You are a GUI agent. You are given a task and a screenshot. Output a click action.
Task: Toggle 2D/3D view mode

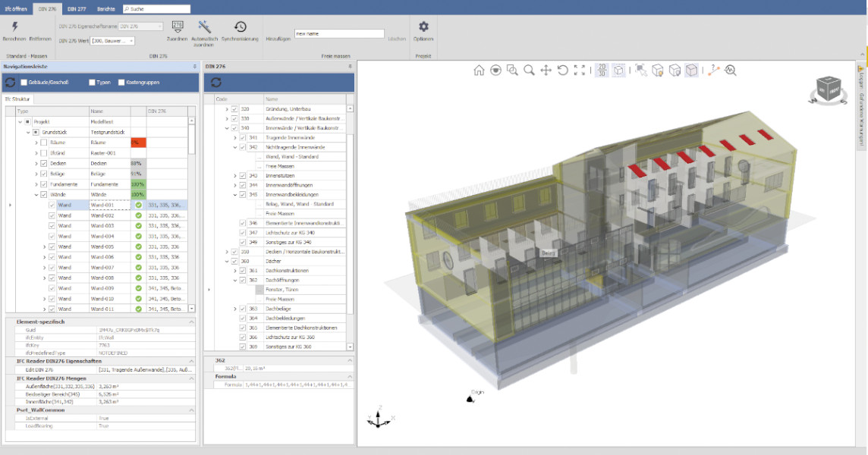coord(602,70)
